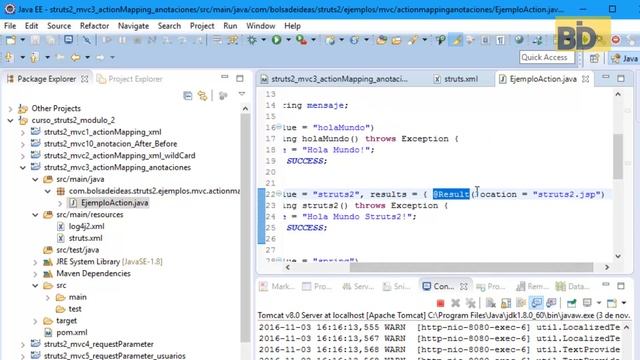Click the Debug bug icon
This screenshot has width=640, height=360.
(252, 40)
